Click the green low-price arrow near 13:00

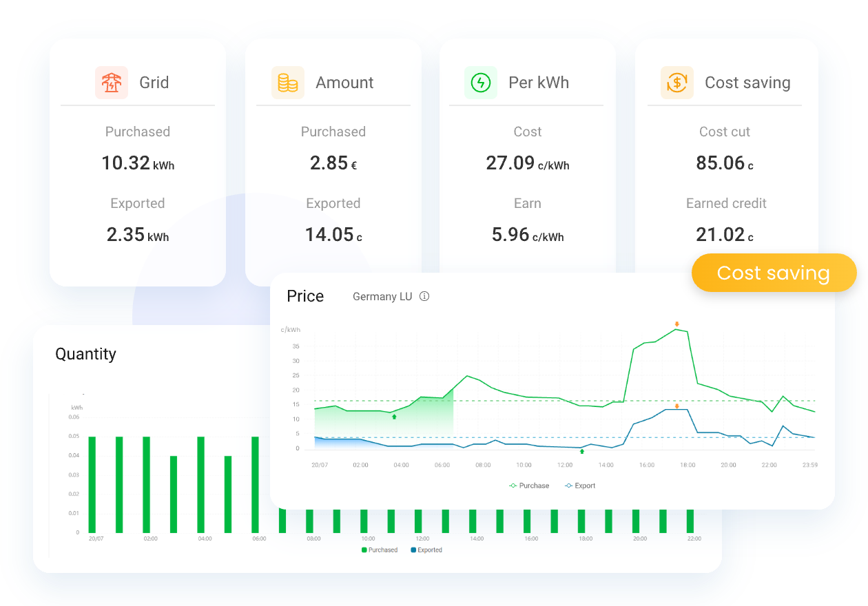click(582, 451)
